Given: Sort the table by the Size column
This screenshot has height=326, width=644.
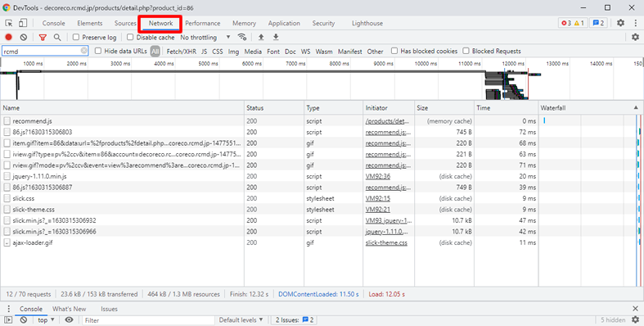Looking at the screenshot, I should click(x=444, y=107).
